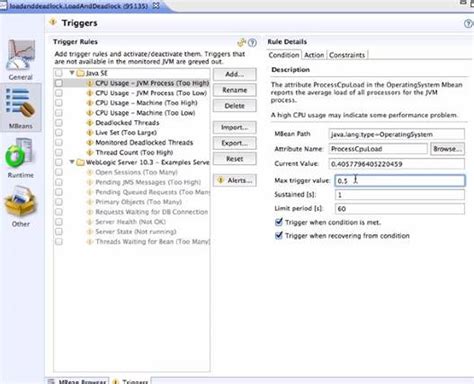Enable CPU Usage - Machine (Too Low) checkbox
474x384 pixels.
pos(59,113)
